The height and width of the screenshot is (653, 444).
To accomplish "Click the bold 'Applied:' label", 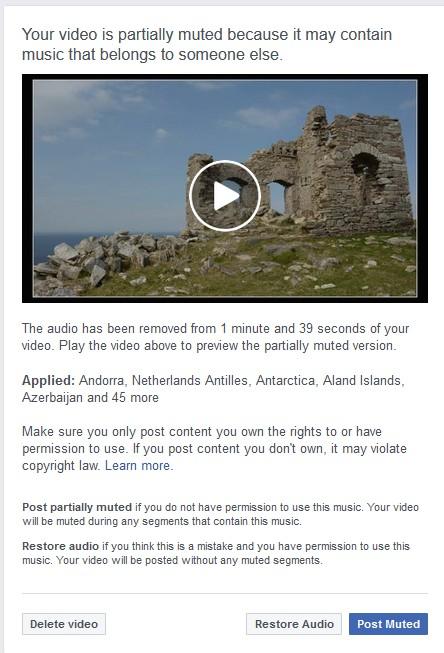I will pos(48,380).
